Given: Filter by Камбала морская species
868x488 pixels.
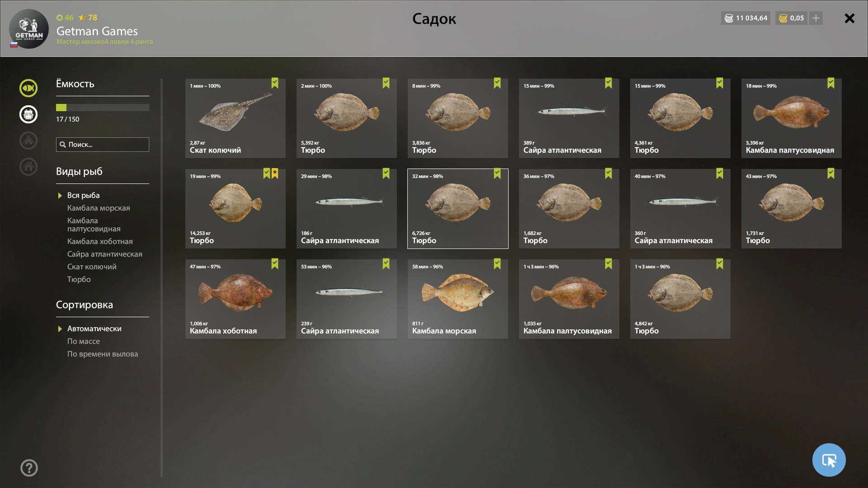Looking at the screenshot, I should 99,208.
